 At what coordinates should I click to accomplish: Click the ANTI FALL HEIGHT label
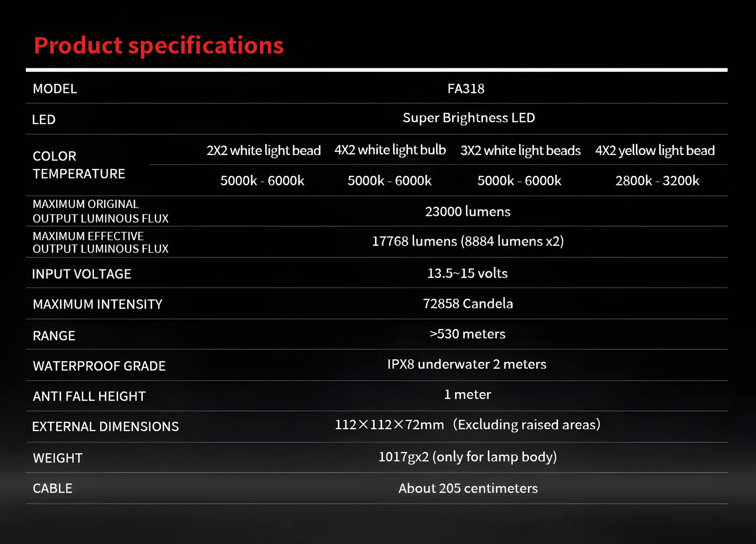(89, 396)
